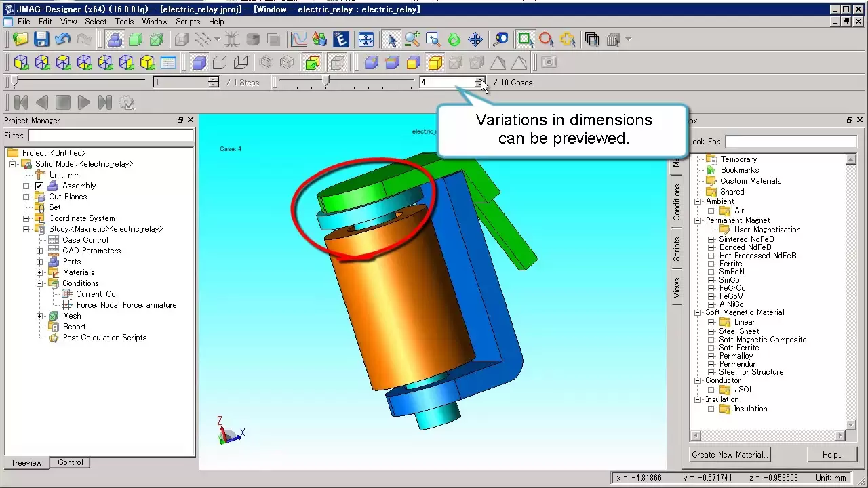Click the Cases slider handle

[326, 82]
